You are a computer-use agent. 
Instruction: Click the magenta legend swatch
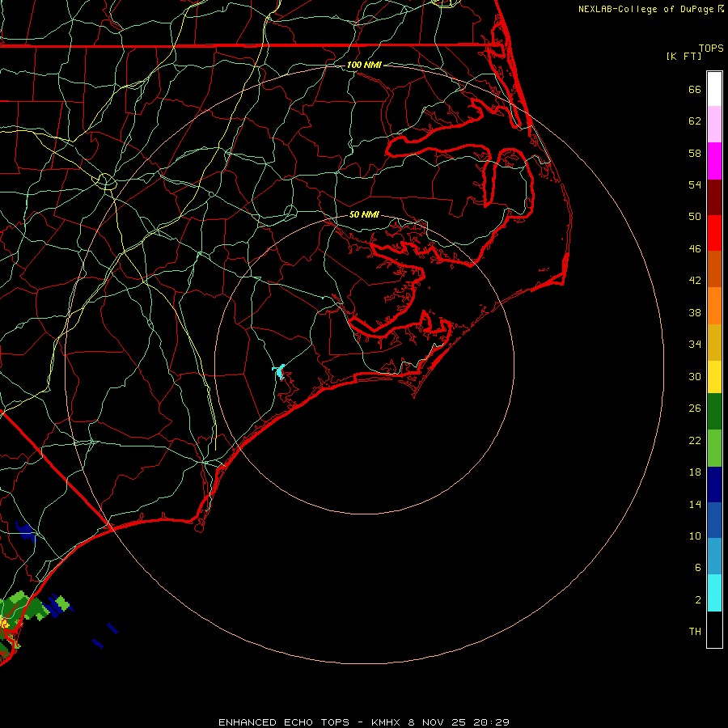(x=714, y=161)
